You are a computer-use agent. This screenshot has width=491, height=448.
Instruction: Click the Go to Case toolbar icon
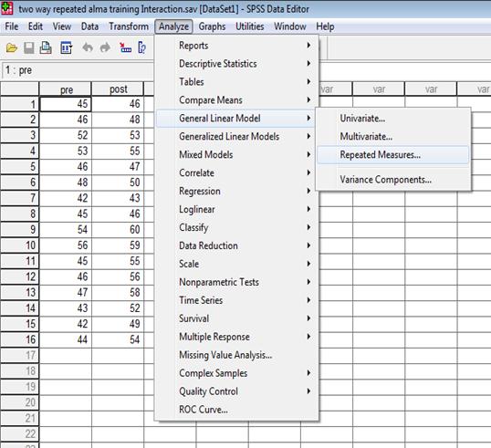click(x=125, y=47)
